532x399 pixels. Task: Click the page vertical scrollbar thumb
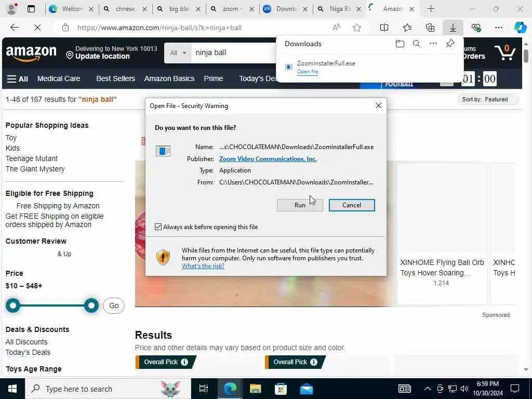coord(526,56)
